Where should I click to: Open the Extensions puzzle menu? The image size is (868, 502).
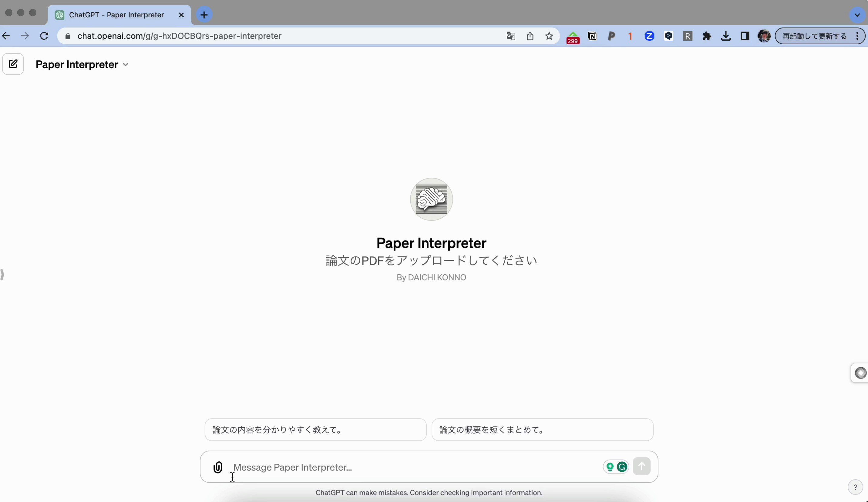707,36
